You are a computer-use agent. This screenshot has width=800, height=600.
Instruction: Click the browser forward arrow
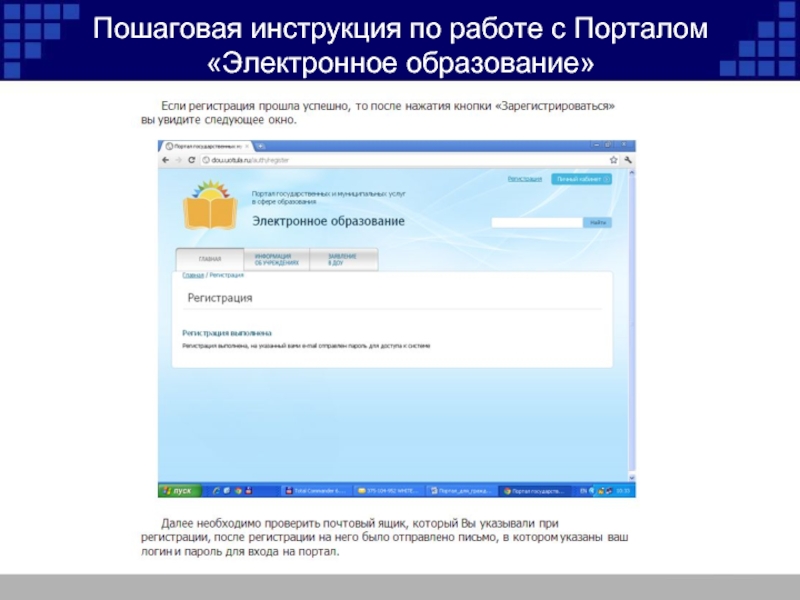178,160
